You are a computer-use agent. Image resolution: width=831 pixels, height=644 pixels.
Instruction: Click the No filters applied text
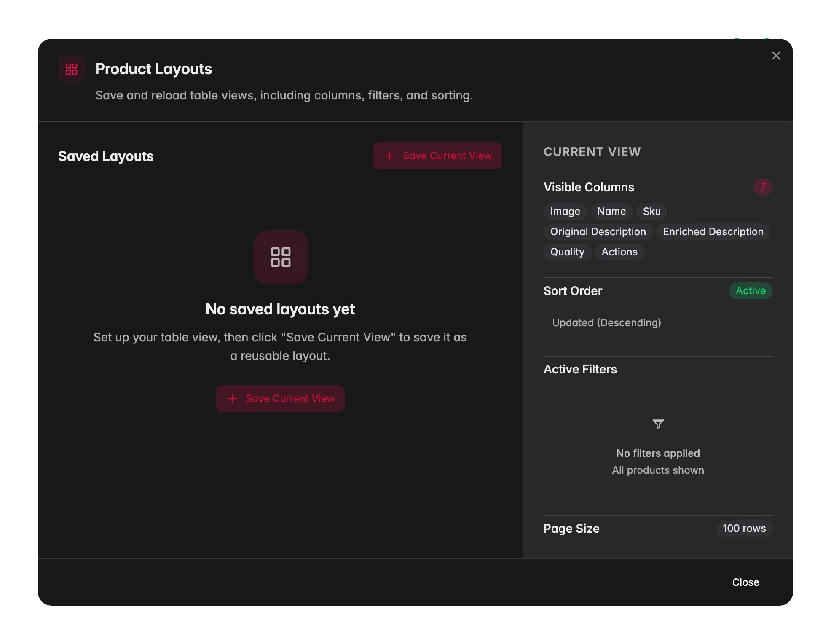658,453
